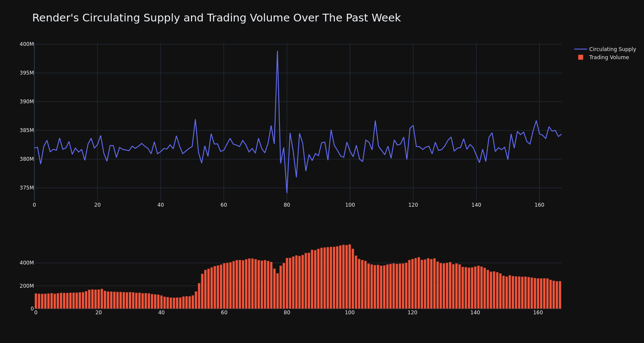Click the supply spike peak near 400M
This screenshot has width=644, height=343.
(277, 51)
